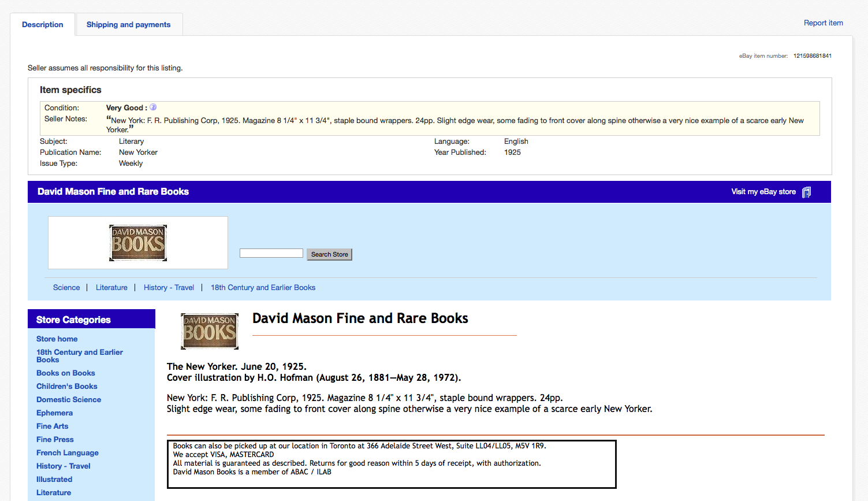Click the Language value English
This screenshot has height=501, width=868.
(x=516, y=141)
